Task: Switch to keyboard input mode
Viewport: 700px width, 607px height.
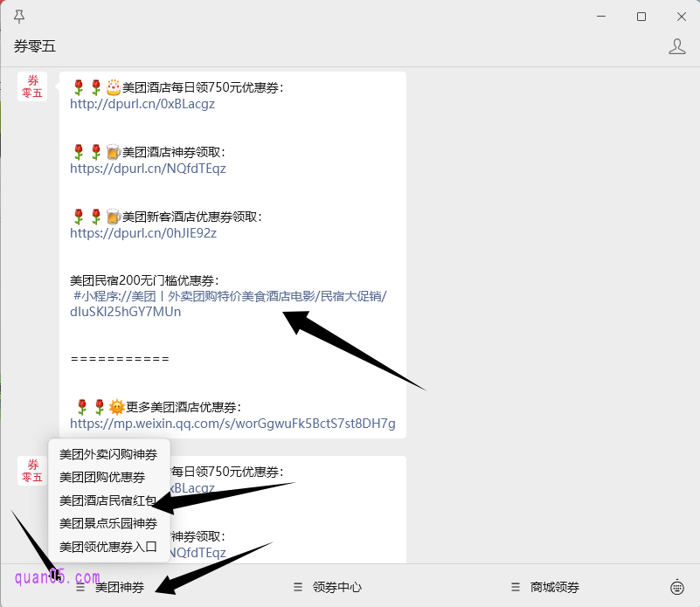Action: click(676, 587)
